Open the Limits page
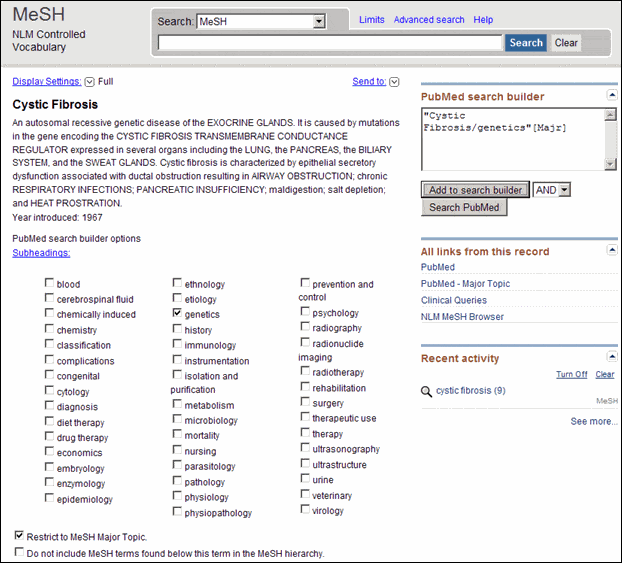The width and height of the screenshot is (622, 563). coord(371,20)
